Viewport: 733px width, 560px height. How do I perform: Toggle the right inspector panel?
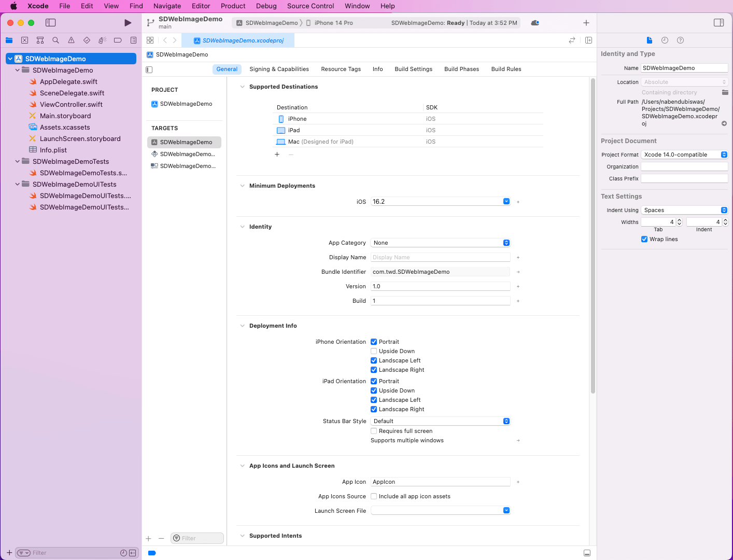point(718,23)
